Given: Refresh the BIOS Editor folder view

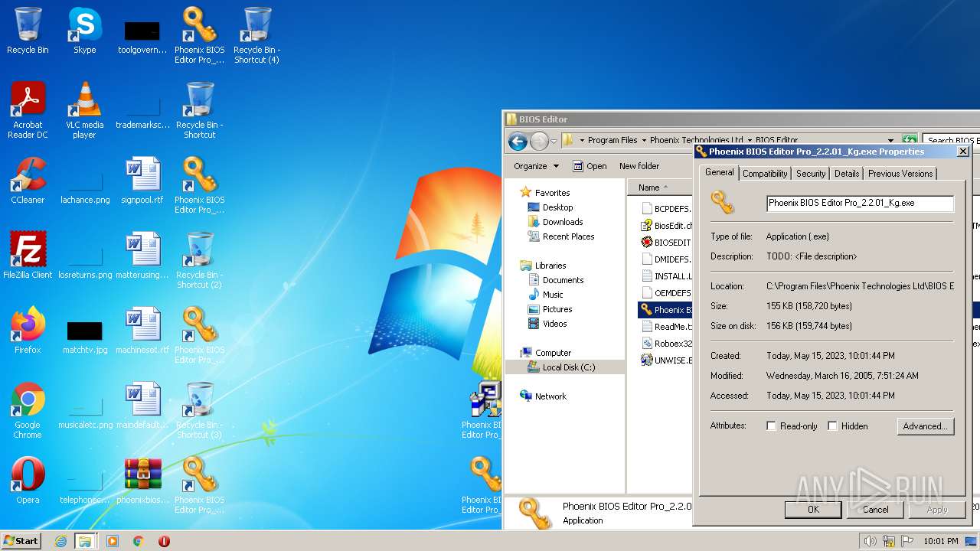Looking at the screenshot, I should (x=910, y=140).
